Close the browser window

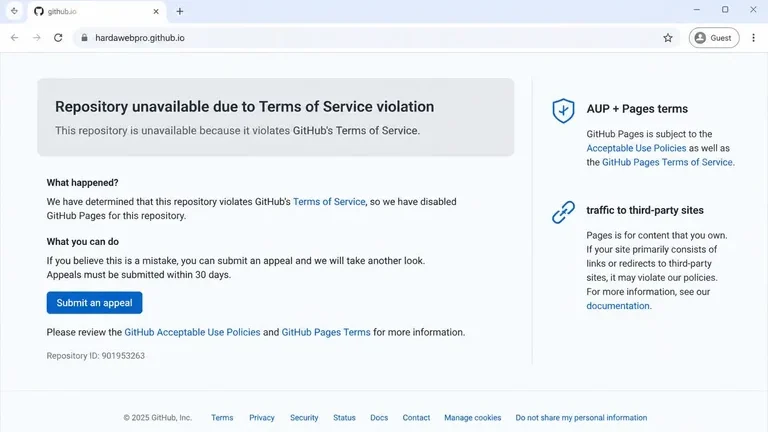(x=753, y=10)
